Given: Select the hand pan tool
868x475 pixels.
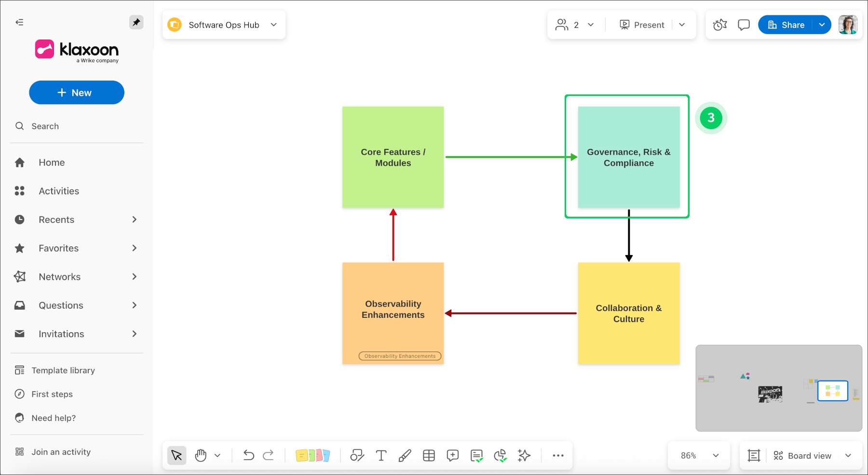Looking at the screenshot, I should pyautogui.click(x=201, y=456).
